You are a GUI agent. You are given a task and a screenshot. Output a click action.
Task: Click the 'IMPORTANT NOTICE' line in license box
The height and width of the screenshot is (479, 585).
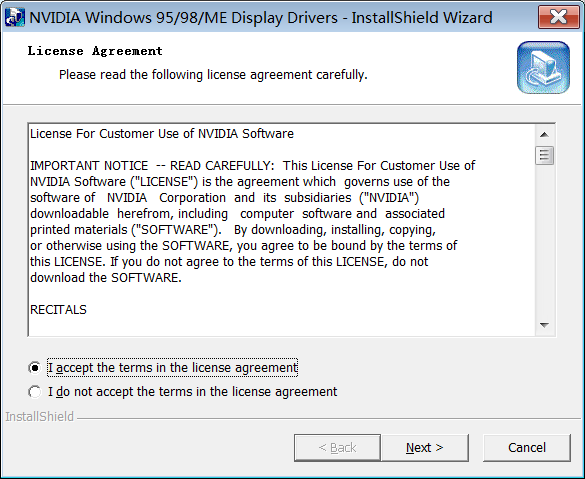coord(253,166)
